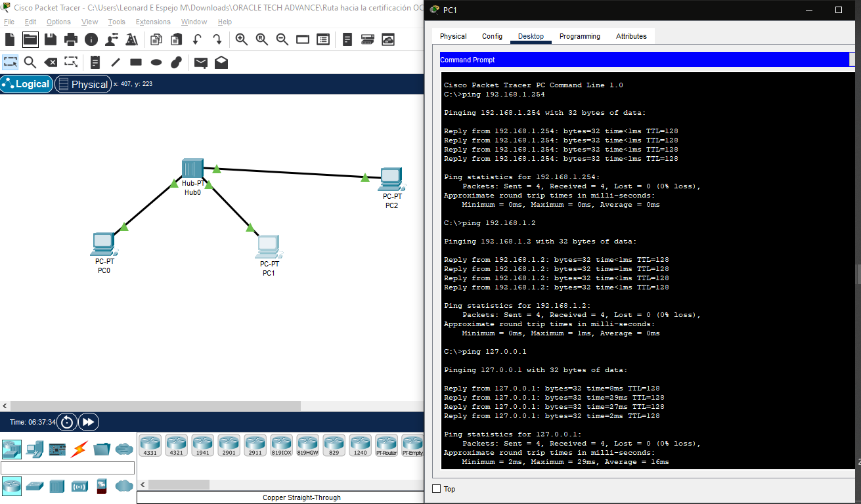Fast forward the simulation time
This screenshot has width=861, height=504.
89,422
